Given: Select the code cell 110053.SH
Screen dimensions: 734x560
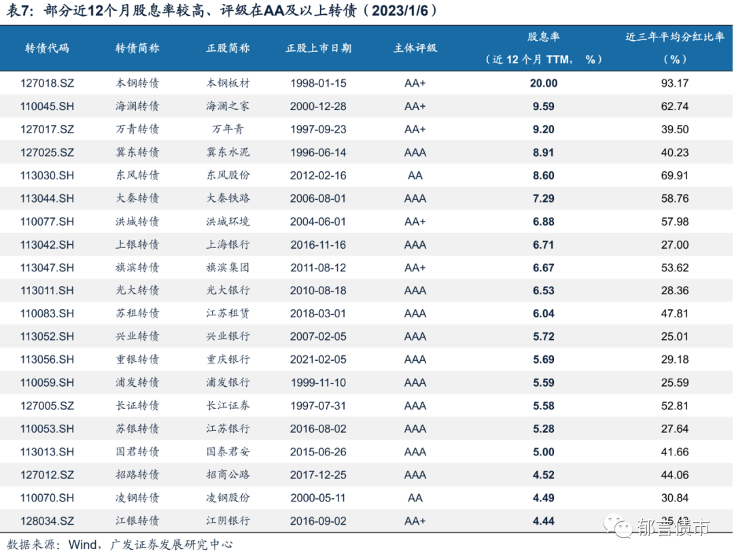Looking at the screenshot, I should click(x=47, y=429).
